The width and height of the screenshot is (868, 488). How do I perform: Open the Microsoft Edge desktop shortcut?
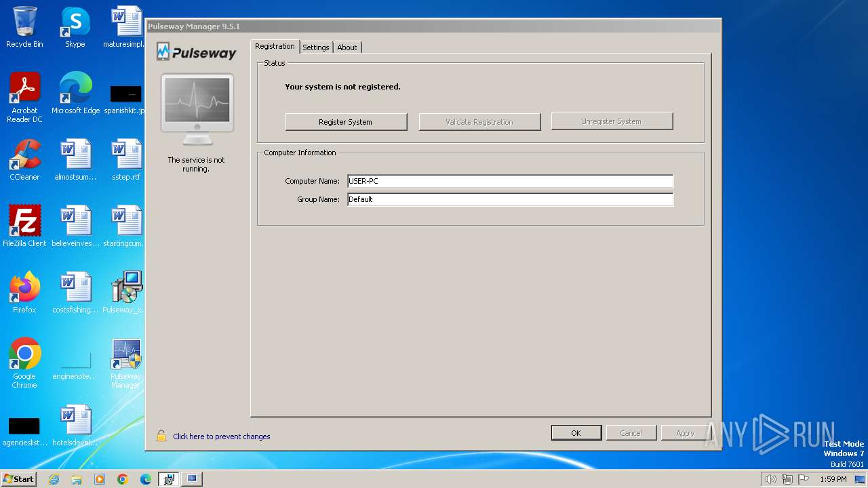point(76,94)
